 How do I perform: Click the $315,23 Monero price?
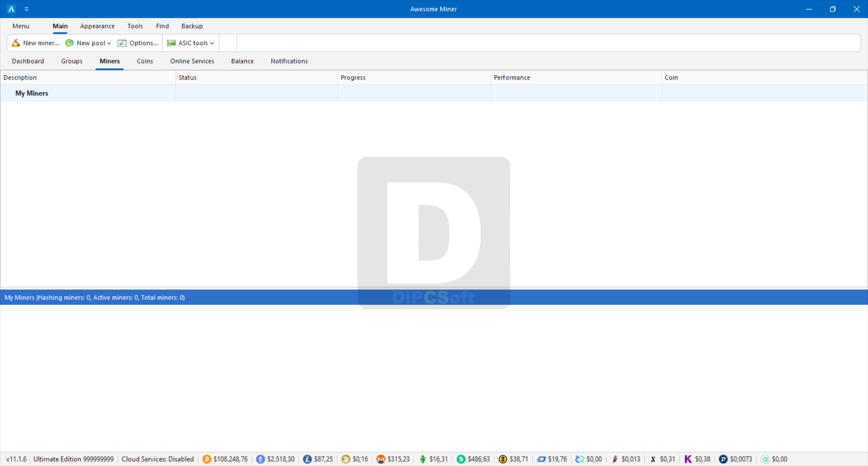pos(399,459)
